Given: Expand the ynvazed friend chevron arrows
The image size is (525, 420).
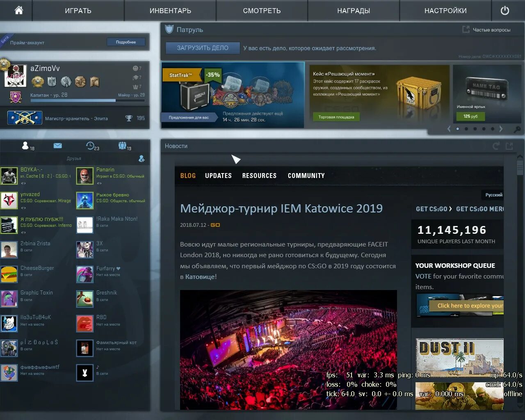Looking at the screenshot, I should tap(23, 208).
